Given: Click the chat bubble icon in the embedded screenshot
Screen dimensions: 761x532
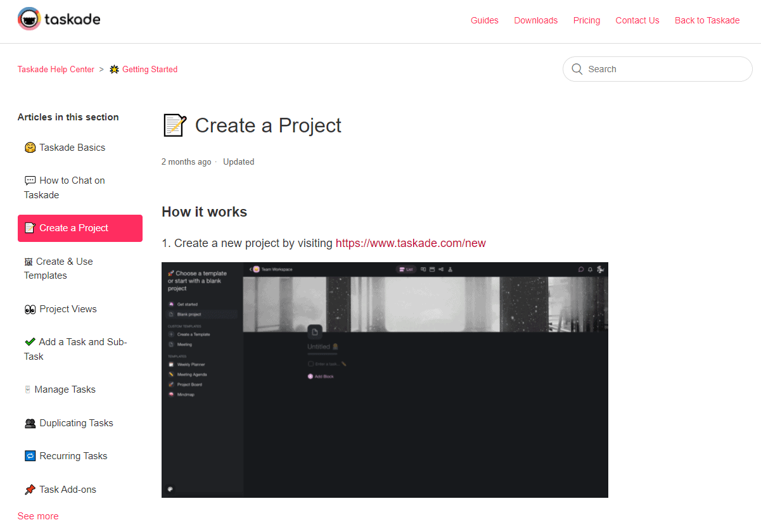Looking at the screenshot, I should coord(580,269).
